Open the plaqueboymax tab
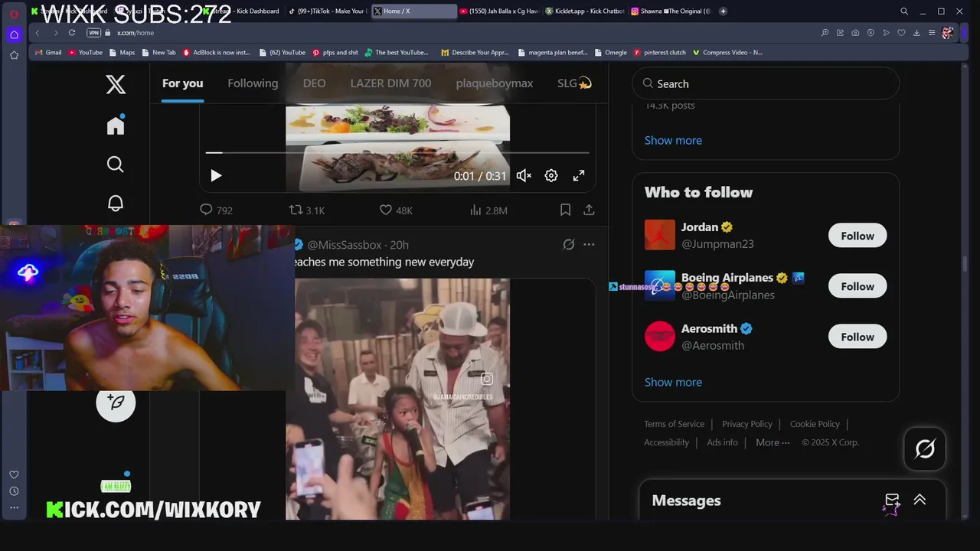Screen dimensions: 980x551 (494, 83)
